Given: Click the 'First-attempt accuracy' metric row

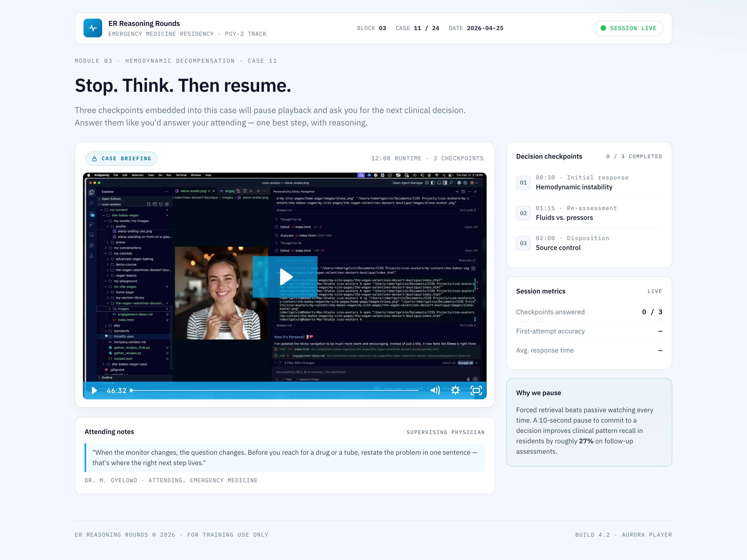Looking at the screenshot, I should (x=589, y=331).
